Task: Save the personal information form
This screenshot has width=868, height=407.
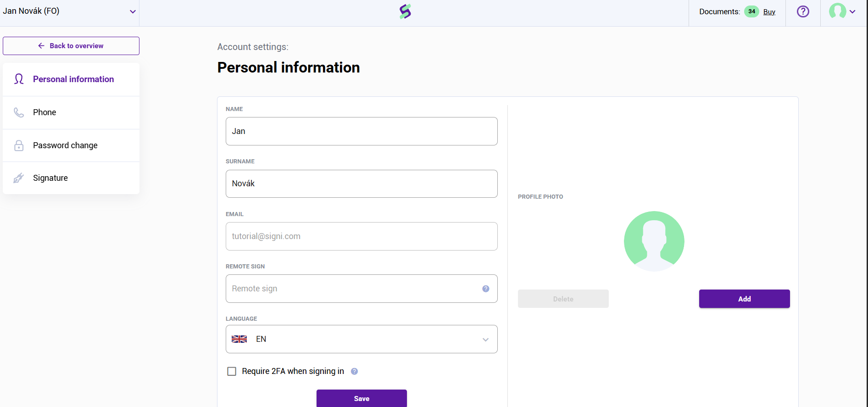Action: 362,398
